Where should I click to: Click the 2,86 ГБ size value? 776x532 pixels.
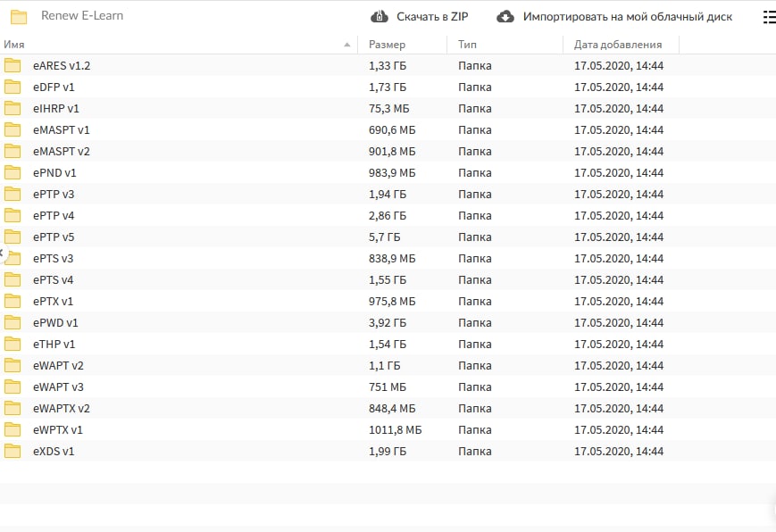388,216
